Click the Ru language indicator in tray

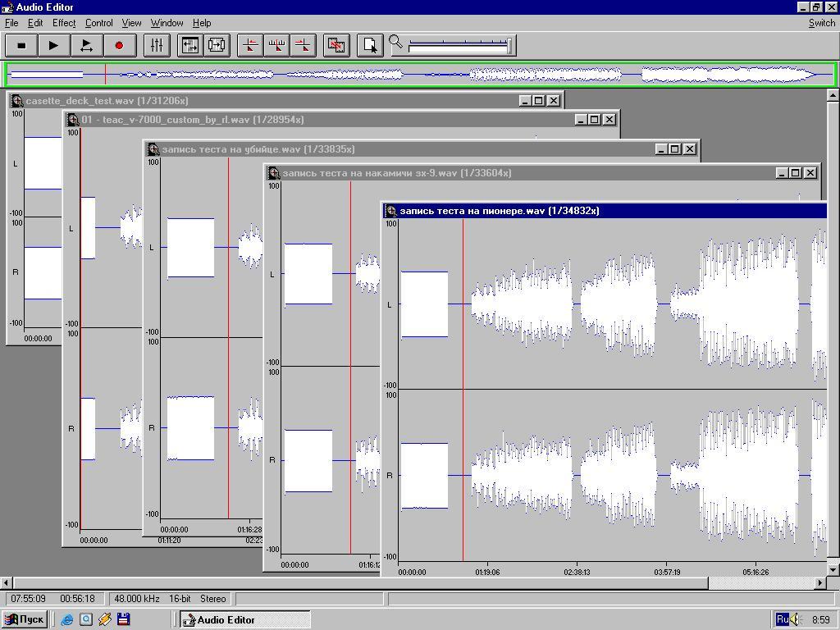tap(782, 619)
